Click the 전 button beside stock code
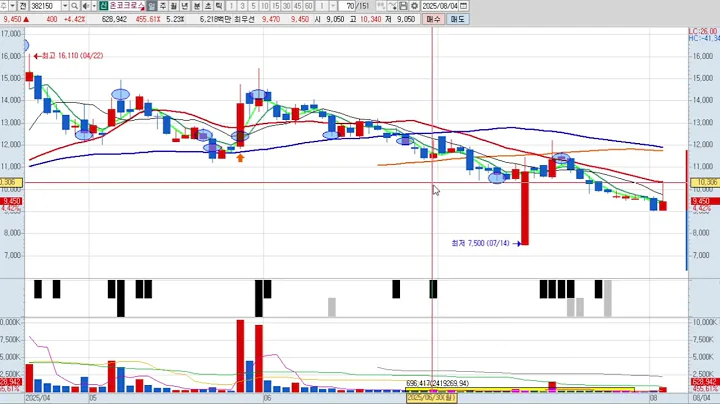The image size is (720, 404). [23, 6]
